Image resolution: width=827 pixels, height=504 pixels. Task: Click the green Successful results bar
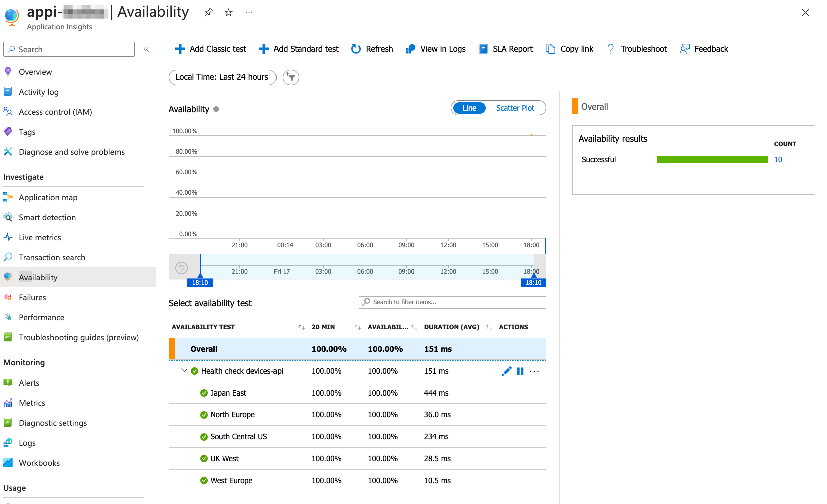pos(712,160)
